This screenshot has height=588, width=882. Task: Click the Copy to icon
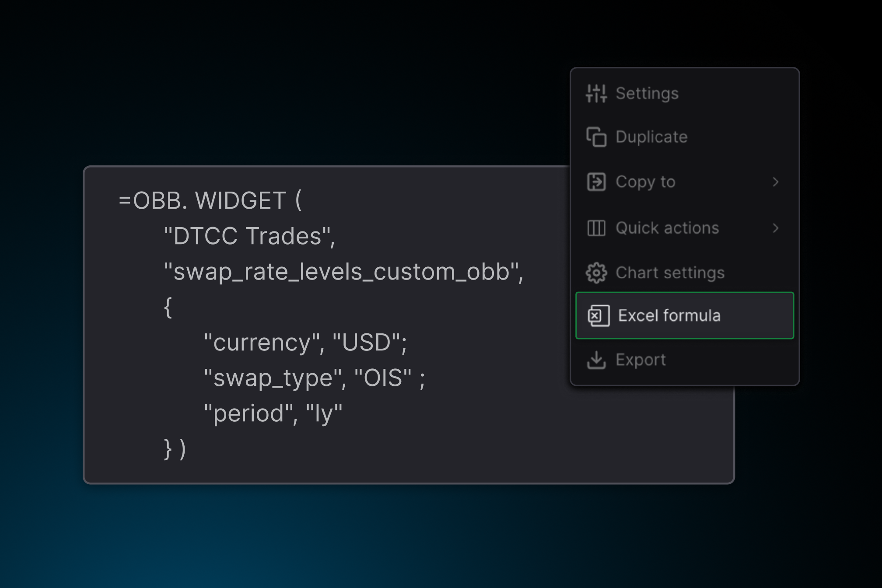(x=596, y=182)
